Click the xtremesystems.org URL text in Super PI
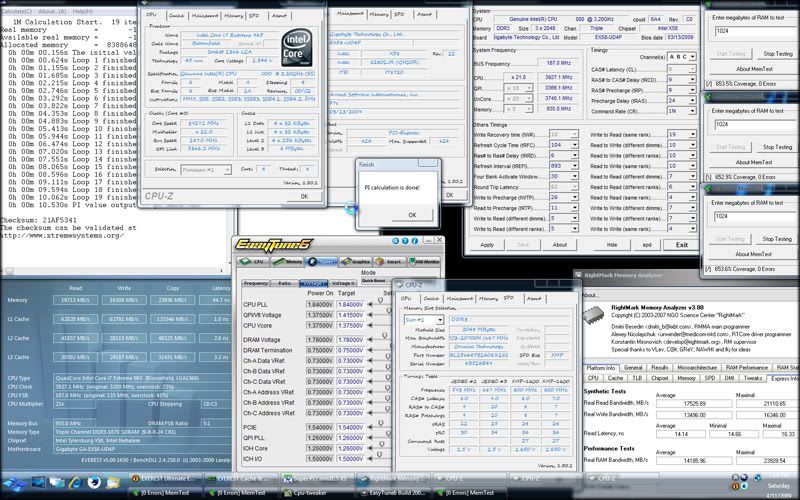This screenshot has width=800, height=500. (x=62, y=236)
